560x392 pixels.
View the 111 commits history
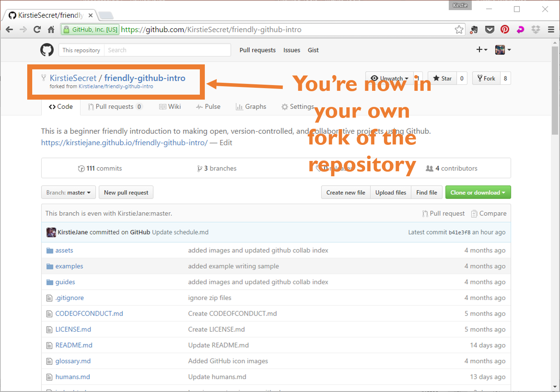click(x=100, y=168)
